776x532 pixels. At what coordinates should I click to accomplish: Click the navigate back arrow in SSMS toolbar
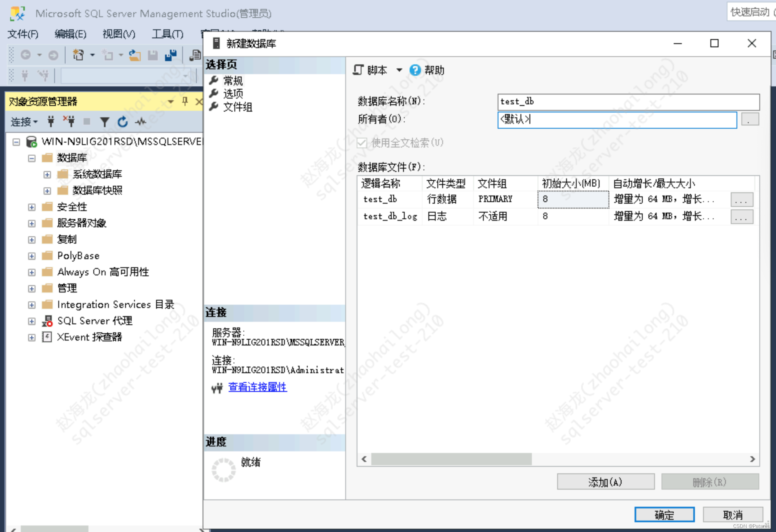coord(26,55)
